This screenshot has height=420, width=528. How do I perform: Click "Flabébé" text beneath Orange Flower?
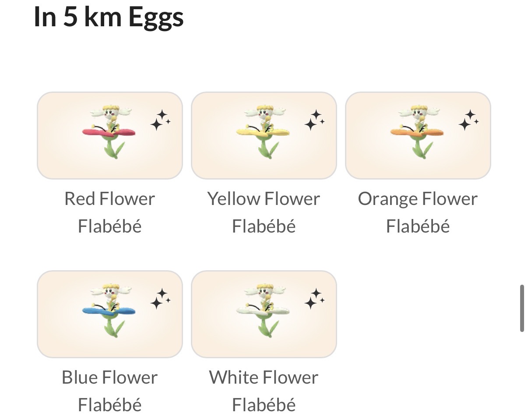(x=418, y=226)
